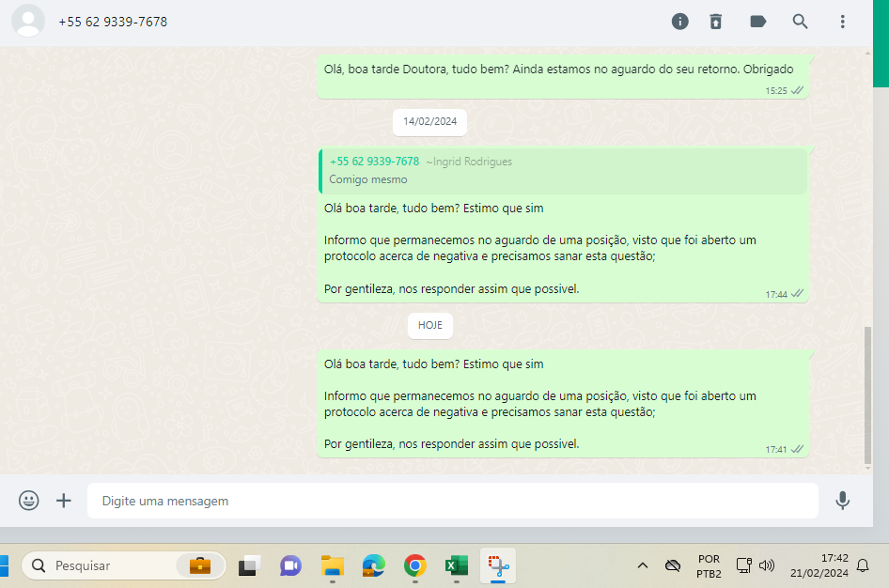Open the emoji picker
This screenshot has width=889, height=588.
29,501
